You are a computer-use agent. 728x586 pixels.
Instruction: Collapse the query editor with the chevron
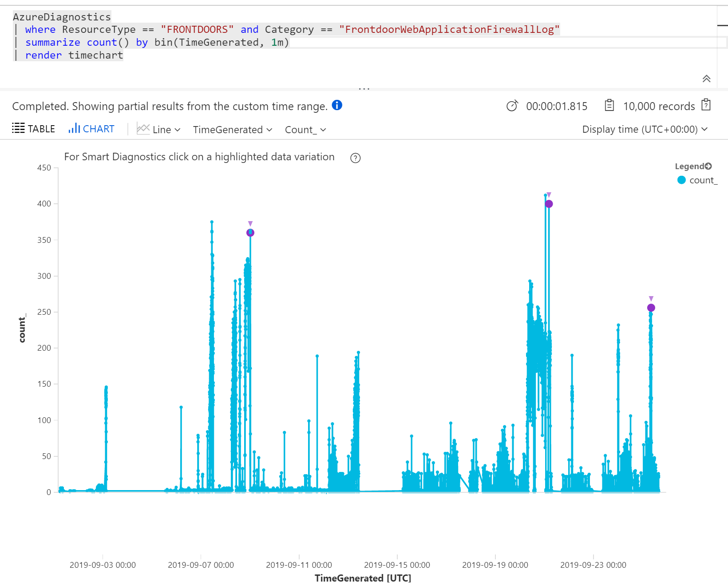(x=707, y=79)
